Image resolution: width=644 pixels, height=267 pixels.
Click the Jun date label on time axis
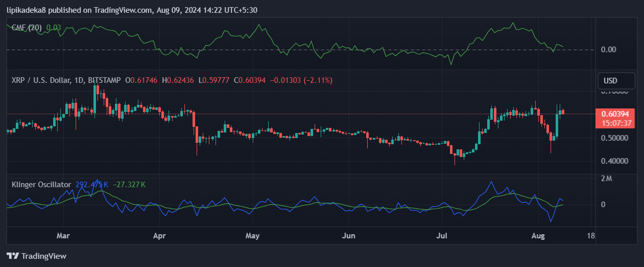348,236
